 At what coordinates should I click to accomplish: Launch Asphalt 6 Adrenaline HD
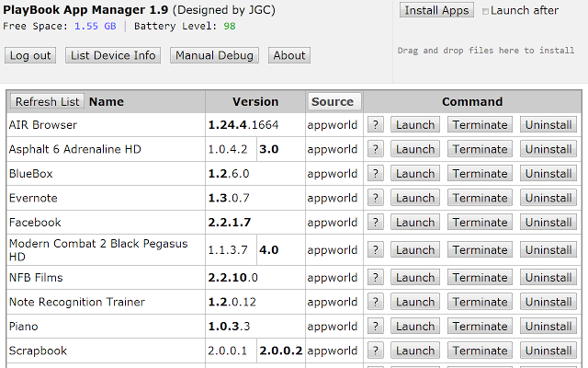pyautogui.click(x=415, y=149)
